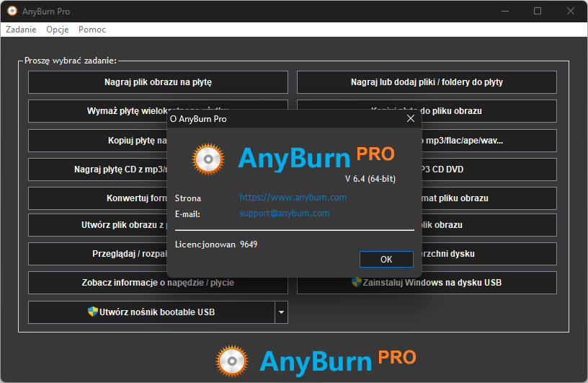Expand the bootable USB dropdown arrow
The image size is (588, 383).
pyautogui.click(x=281, y=312)
